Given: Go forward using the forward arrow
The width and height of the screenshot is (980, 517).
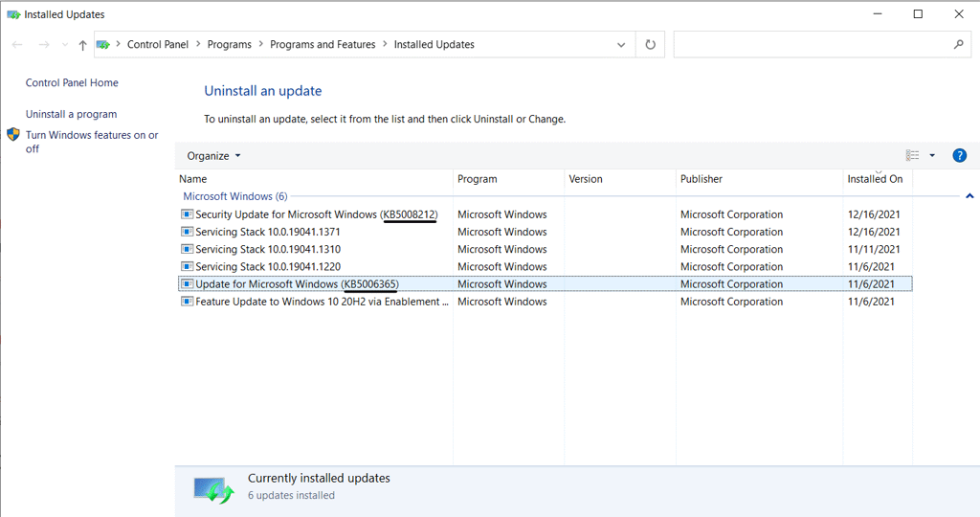Looking at the screenshot, I should click(44, 44).
